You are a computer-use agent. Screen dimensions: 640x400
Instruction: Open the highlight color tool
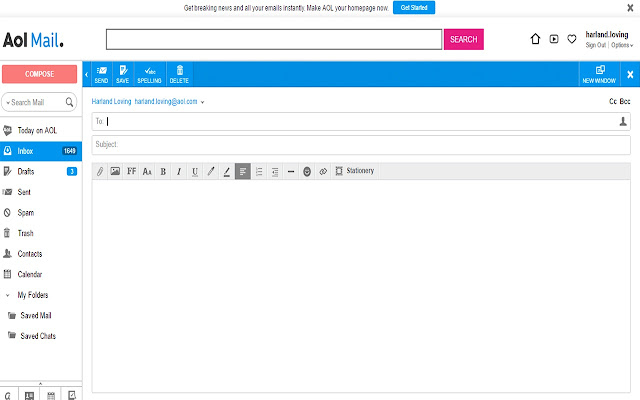227,171
